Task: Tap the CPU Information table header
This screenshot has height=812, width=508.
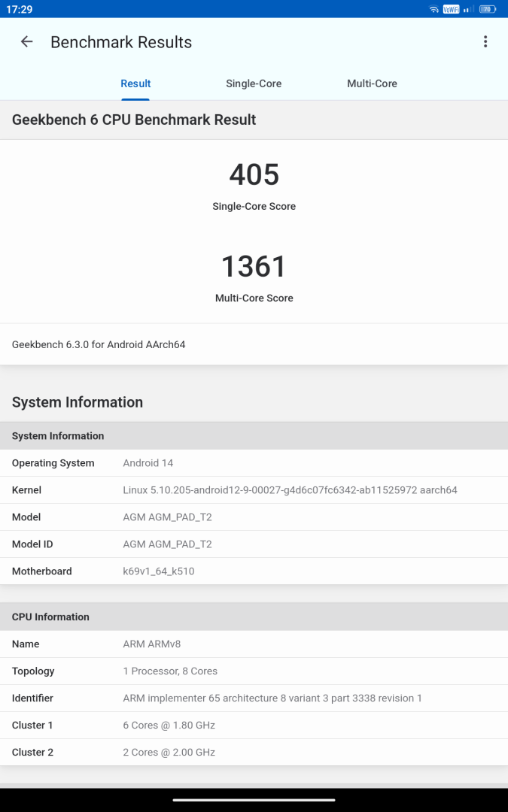Action: tap(254, 617)
